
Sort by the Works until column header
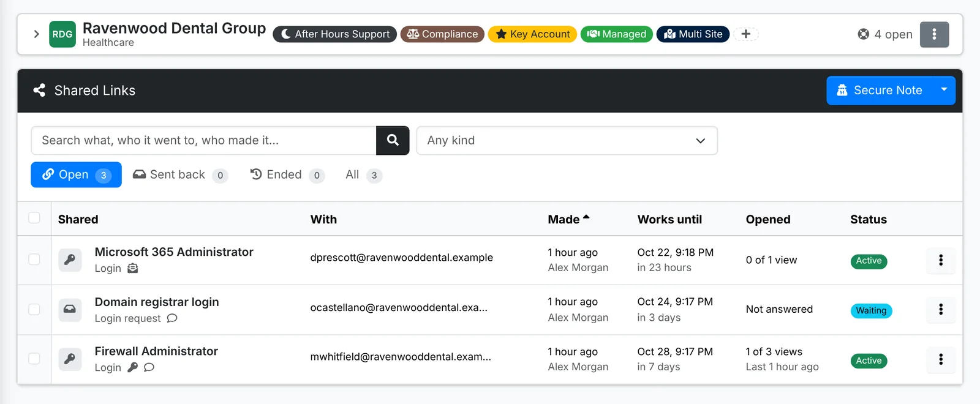[x=669, y=219]
